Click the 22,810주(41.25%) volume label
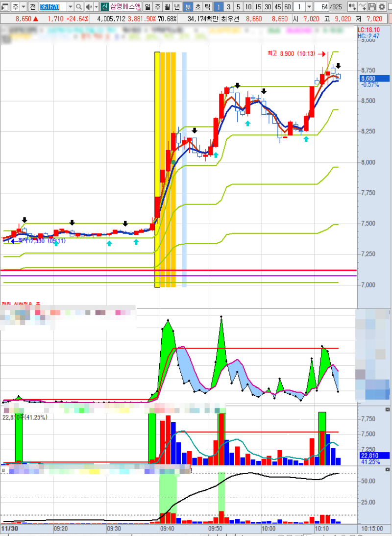Viewport: 392px width, 536px height. (25, 417)
